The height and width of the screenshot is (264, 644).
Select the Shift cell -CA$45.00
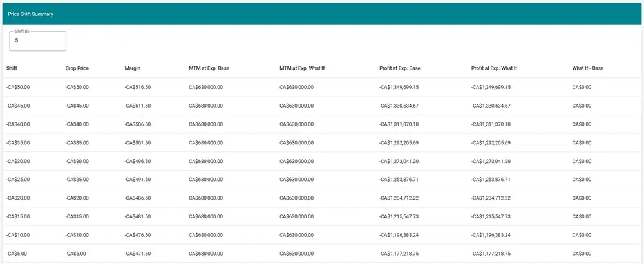coord(18,106)
